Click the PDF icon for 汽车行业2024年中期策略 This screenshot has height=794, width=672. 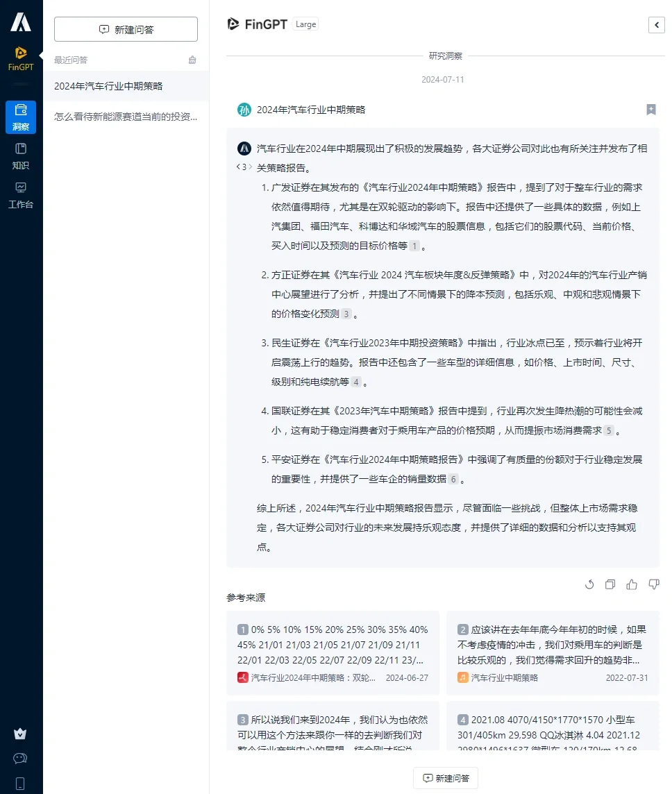coord(242,677)
